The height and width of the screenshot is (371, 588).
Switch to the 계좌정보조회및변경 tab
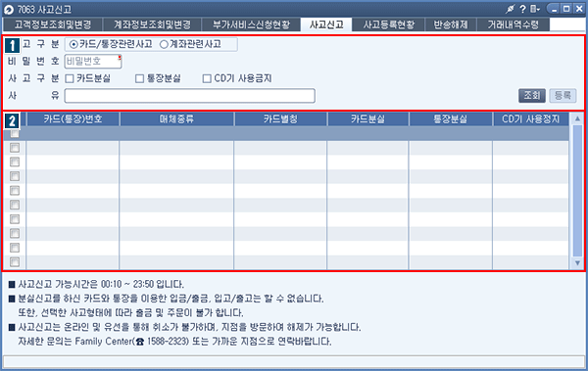click(152, 24)
